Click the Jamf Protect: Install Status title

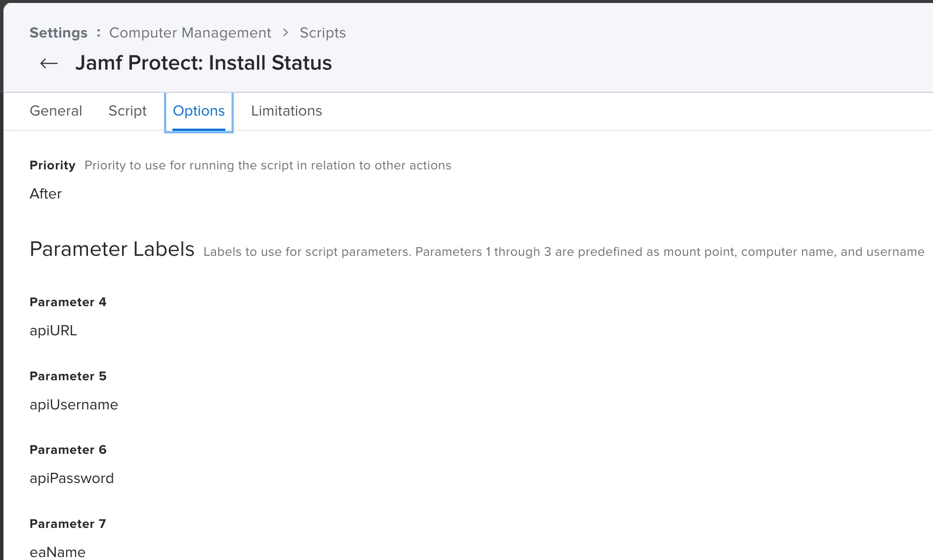pyautogui.click(x=204, y=63)
